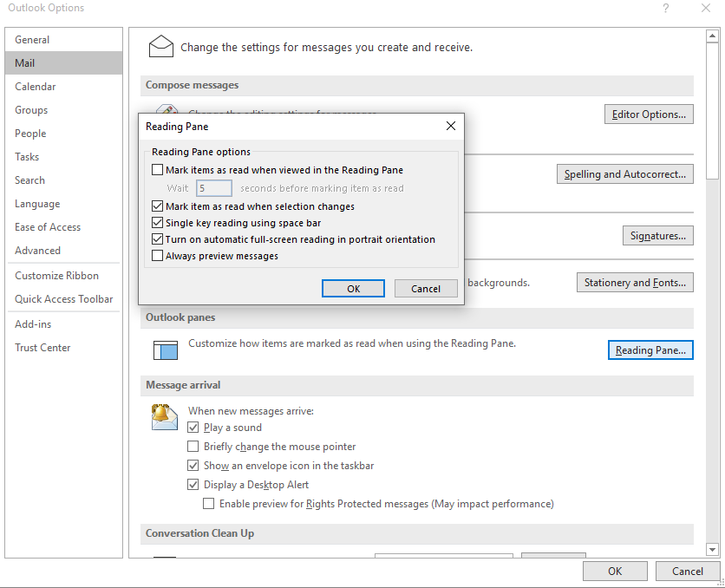The image size is (725, 588).
Task: Select the Mail category in sidebar
Action: click(x=64, y=62)
